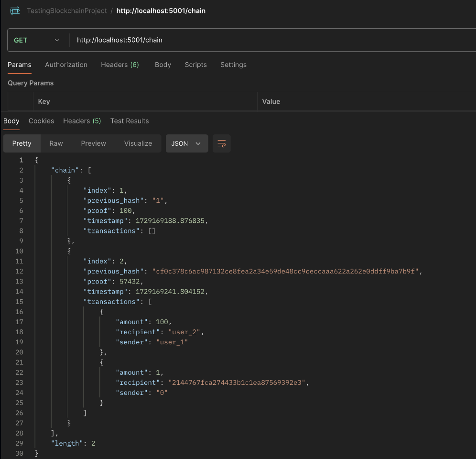Click the request URL input field

click(273, 40)
